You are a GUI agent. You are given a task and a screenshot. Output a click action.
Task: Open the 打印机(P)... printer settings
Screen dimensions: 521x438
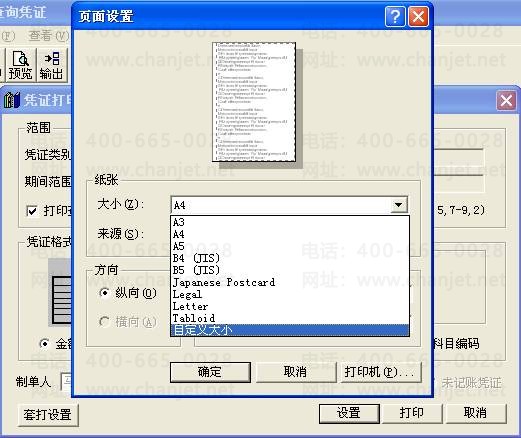380,372
